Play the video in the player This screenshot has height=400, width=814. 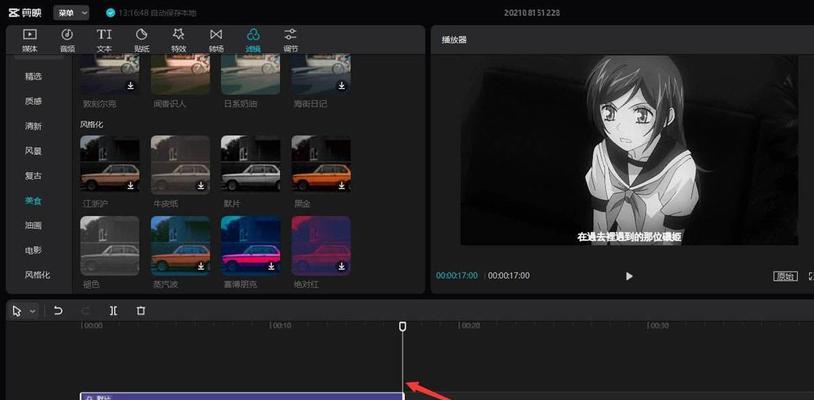(629, 276)
